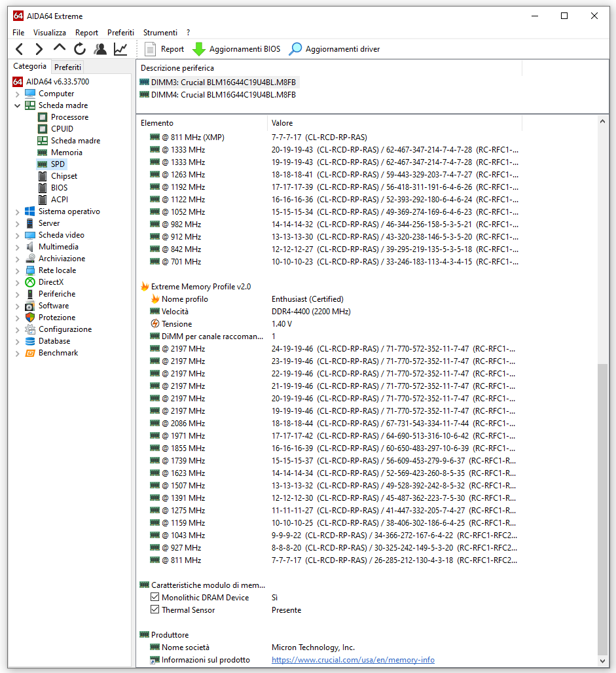Select the Configurazione item in the tree

65,329
